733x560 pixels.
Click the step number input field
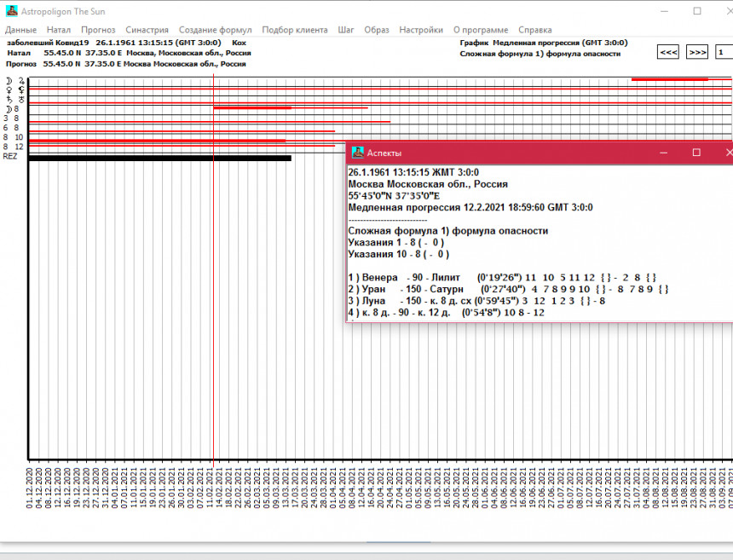pos(724,52)
